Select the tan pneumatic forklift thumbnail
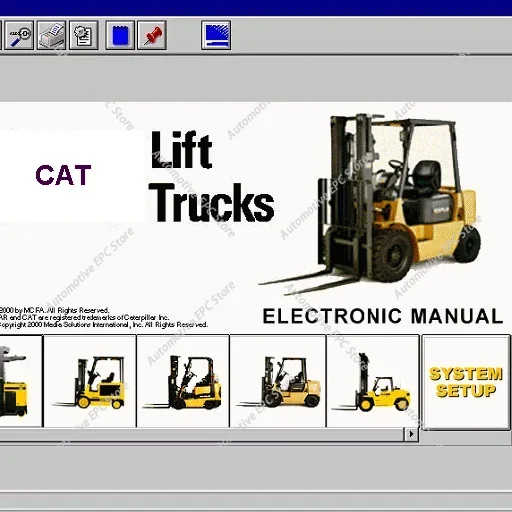512x512 pixels. point(278,381)
